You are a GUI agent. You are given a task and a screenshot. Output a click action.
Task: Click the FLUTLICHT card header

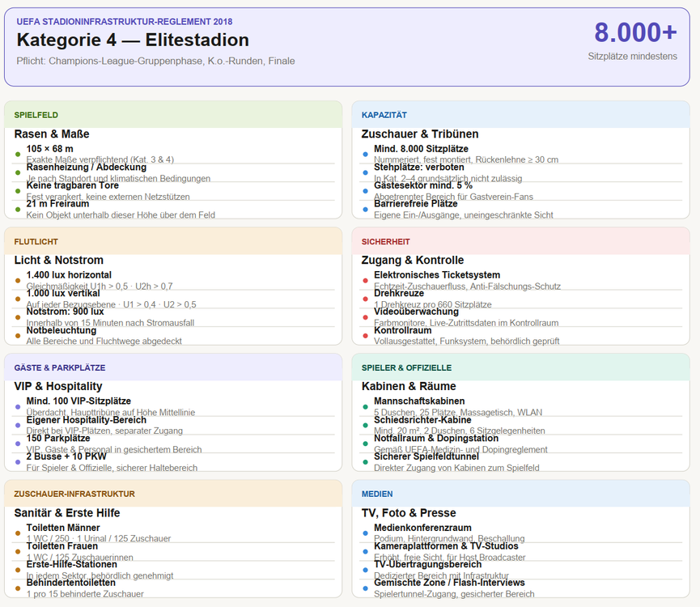tap(173, 241)
